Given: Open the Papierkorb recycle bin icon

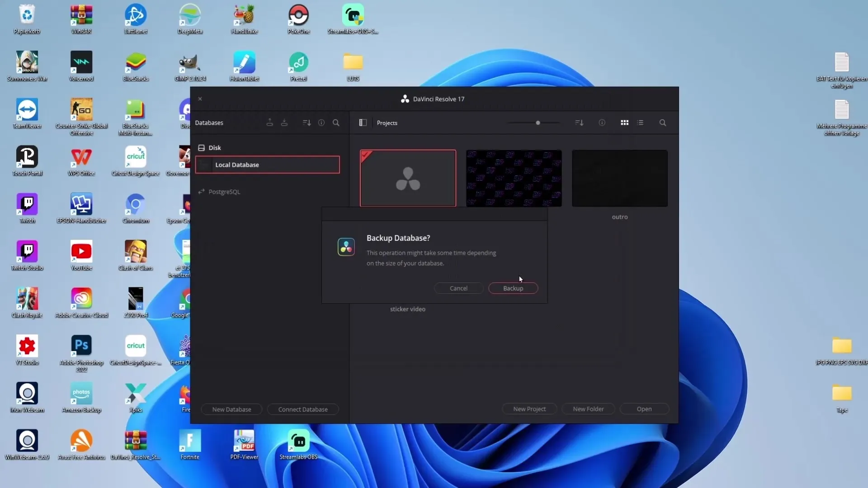Looking at the screenshot, I should pyautogui.click(x=27, y=19).
